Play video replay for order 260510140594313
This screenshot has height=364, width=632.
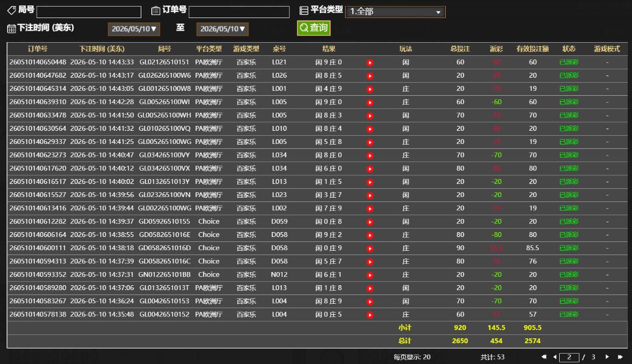click(x=370, y=262)
